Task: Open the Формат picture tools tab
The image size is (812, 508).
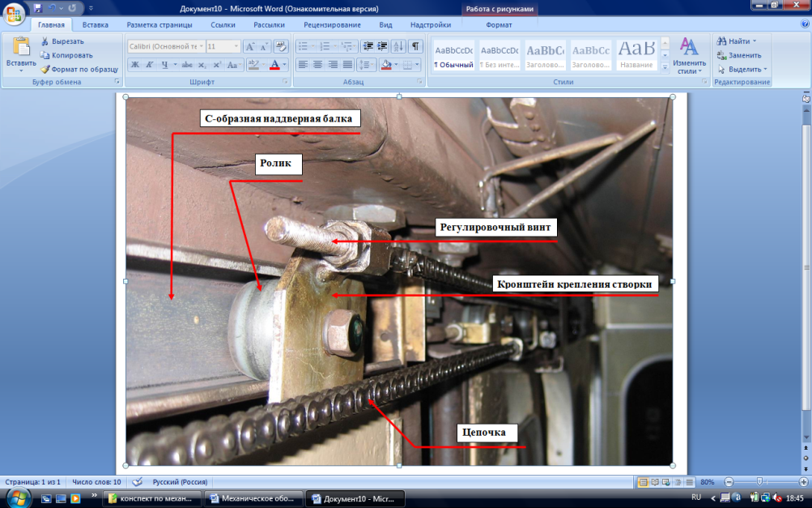Action: tap(499, 25)
